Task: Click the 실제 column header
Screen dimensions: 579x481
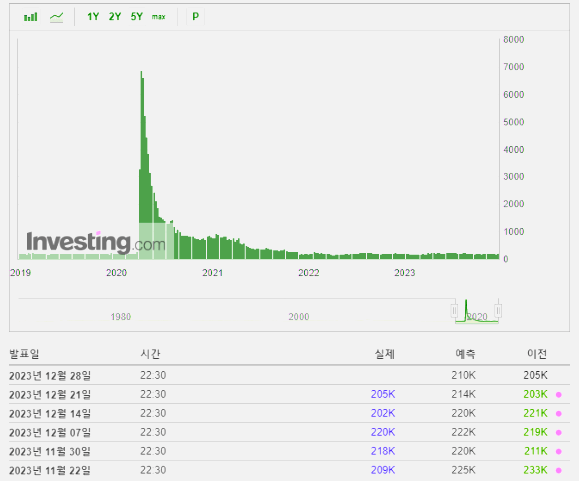Action: pyautogui.click(x=385, y=354)
